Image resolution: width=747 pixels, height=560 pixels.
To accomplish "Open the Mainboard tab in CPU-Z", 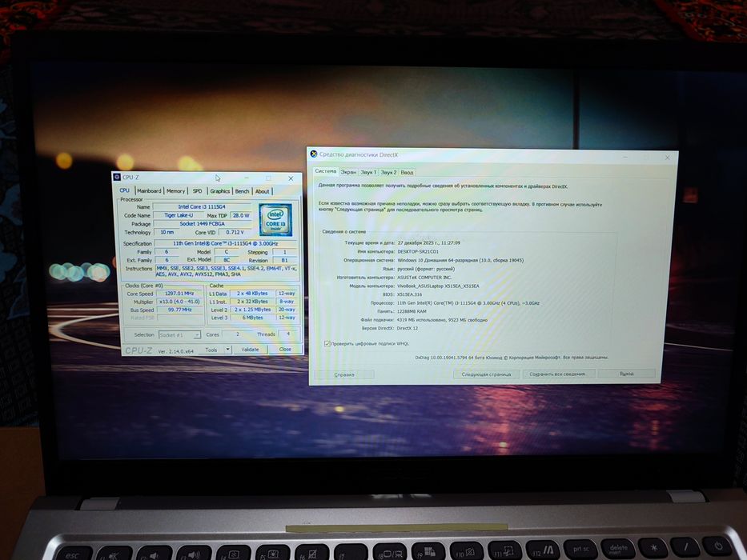I will (x=149, y=190).
